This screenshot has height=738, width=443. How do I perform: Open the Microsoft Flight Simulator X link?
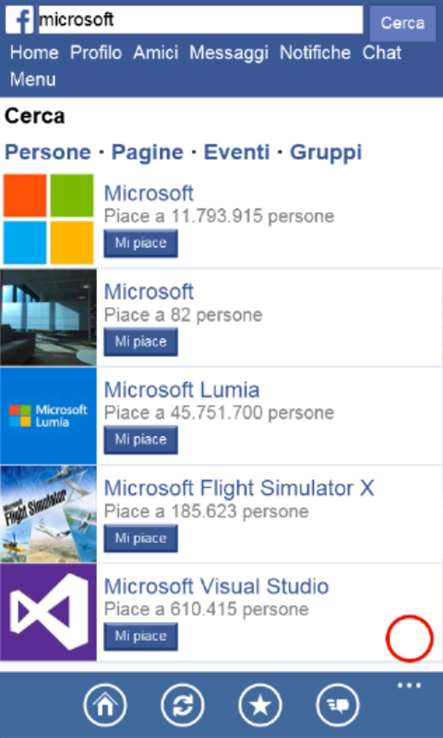239,488
